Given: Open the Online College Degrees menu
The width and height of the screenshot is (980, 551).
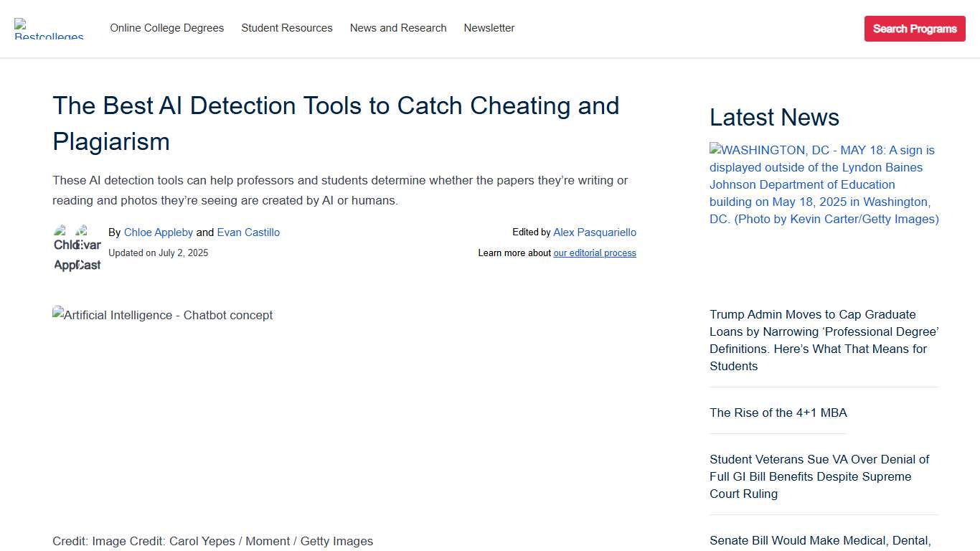Looking at the screenshot, I should coord(166,28).
